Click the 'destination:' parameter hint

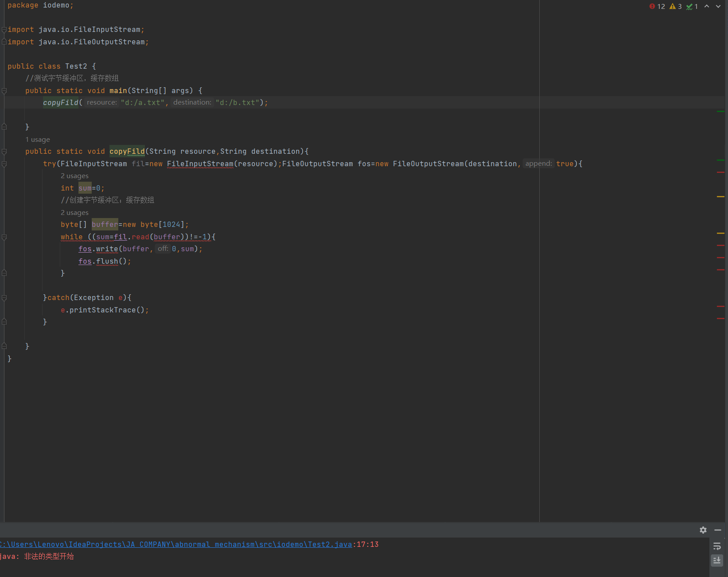(x=192, y=102)
